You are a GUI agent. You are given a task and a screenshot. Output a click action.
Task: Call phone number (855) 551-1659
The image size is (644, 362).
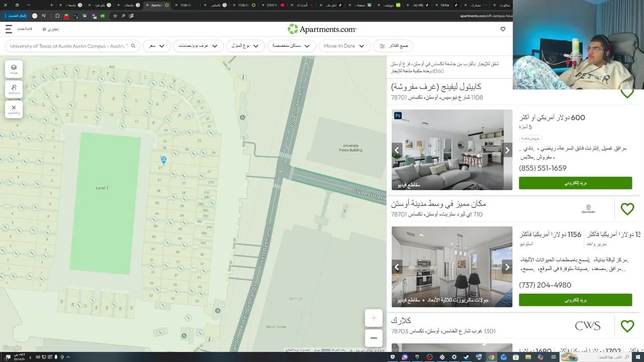point(542,168)
